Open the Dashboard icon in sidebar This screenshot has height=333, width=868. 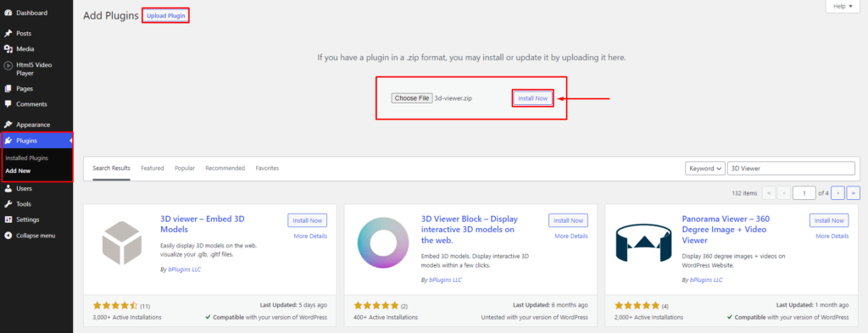coord(8,13)
